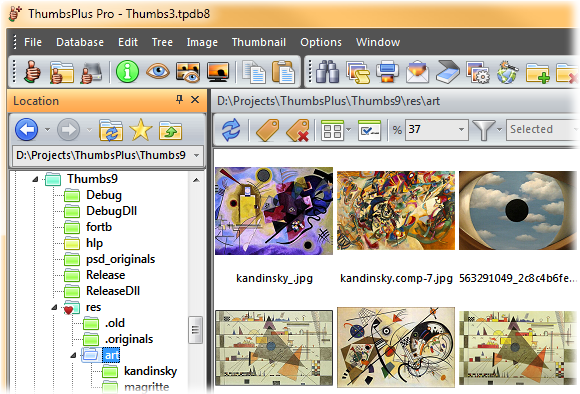Image resolution: width=580 pixels, height=394 pixels.
Task: Send image by email envelope icon
Action: tap(417, 72)
